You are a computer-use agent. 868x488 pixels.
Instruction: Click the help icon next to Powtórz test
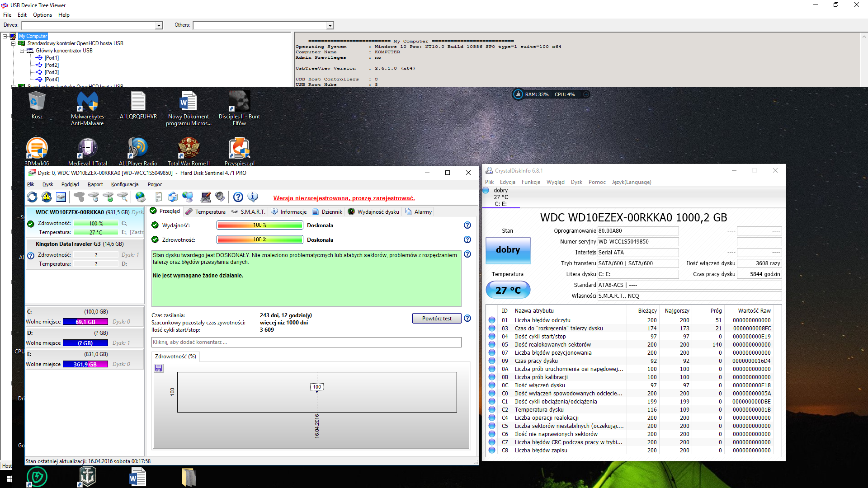(467, 318)
